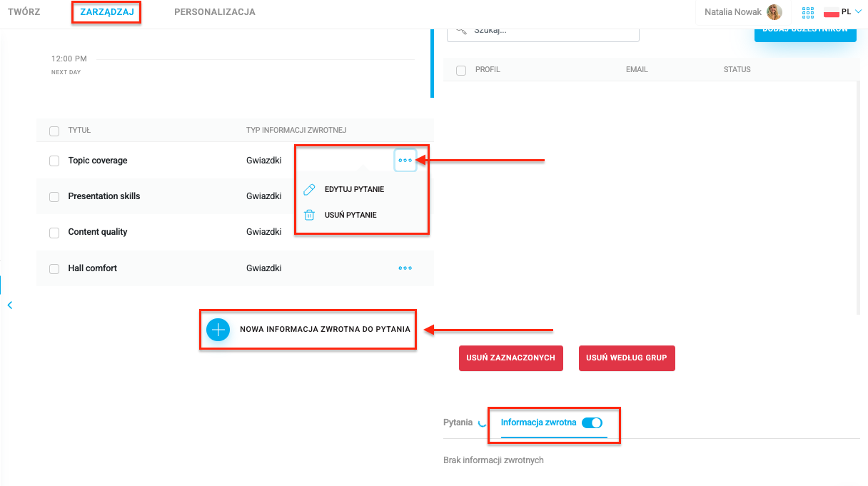
Task: Check the Presentation skills checkbox
Action: click(54, 197)
